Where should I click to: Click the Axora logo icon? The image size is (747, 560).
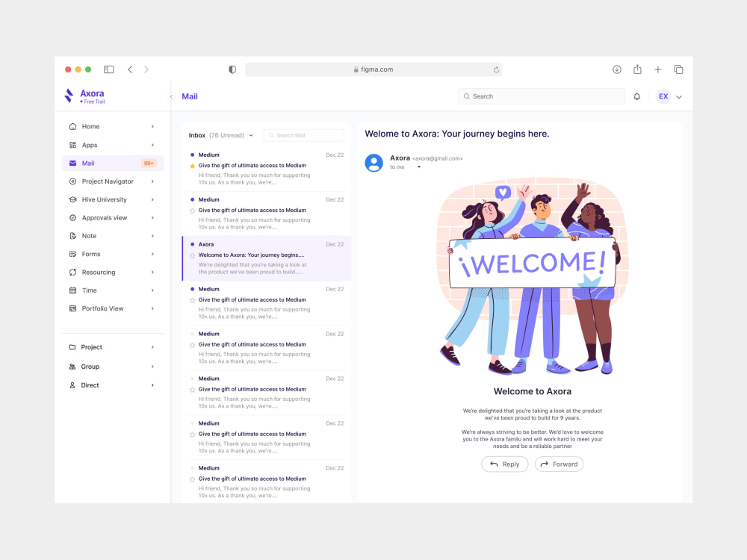69,96
